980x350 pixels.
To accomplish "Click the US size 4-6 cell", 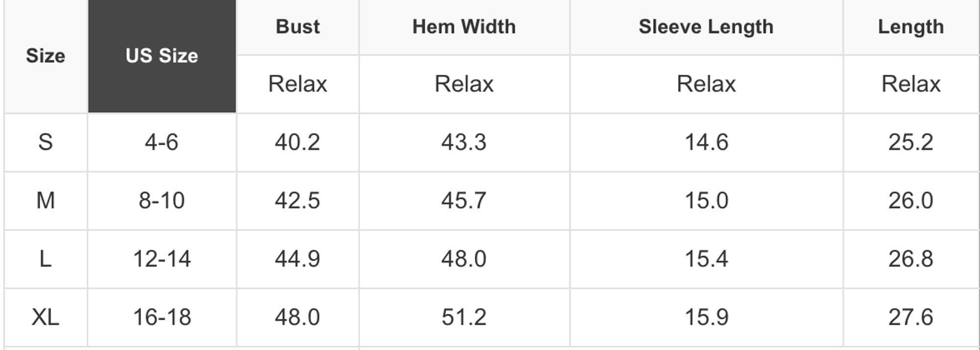I will click(x=162, y=142).
